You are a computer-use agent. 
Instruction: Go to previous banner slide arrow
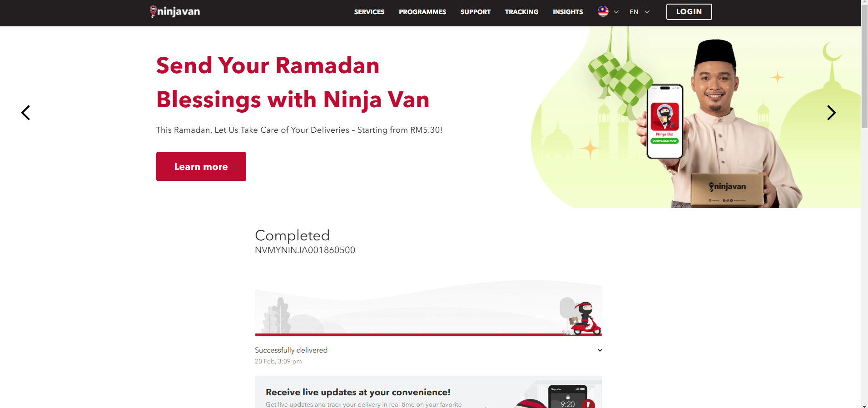(26, 113)
